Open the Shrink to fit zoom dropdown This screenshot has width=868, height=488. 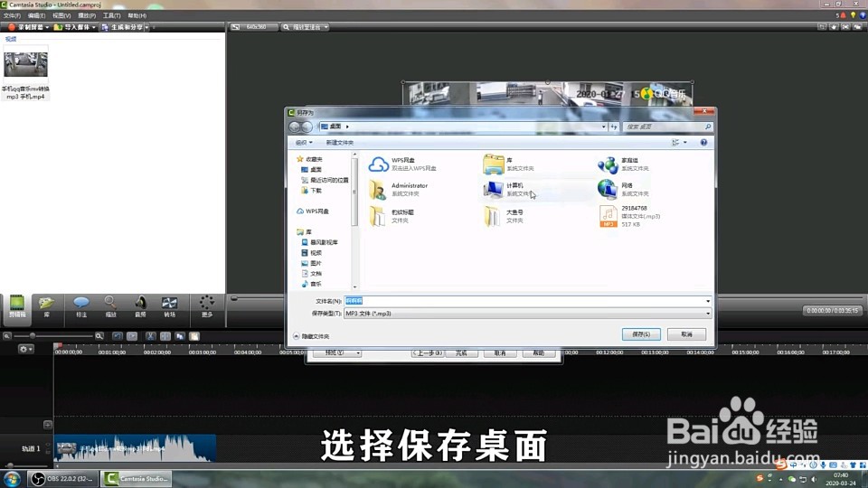click(305, 27)
